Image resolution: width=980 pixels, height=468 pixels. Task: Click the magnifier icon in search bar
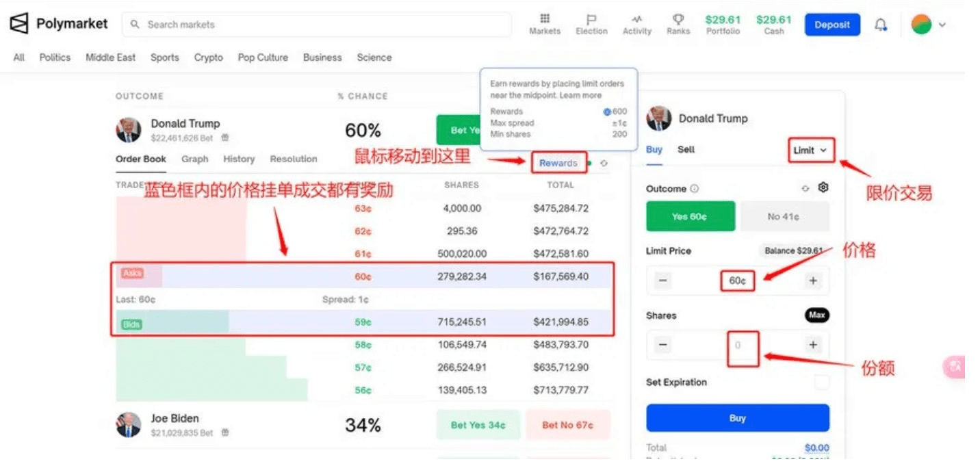click(135, 25)
